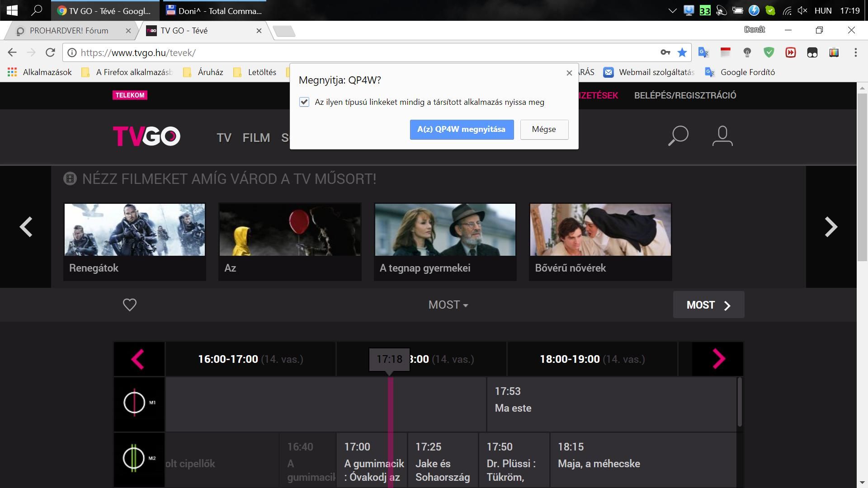Image resolution: width=868 pixels, height=488 pixels.
Task: Open the Alkalmazások apps shortcut
Action: pyautogui.click(x=40, y=72)
